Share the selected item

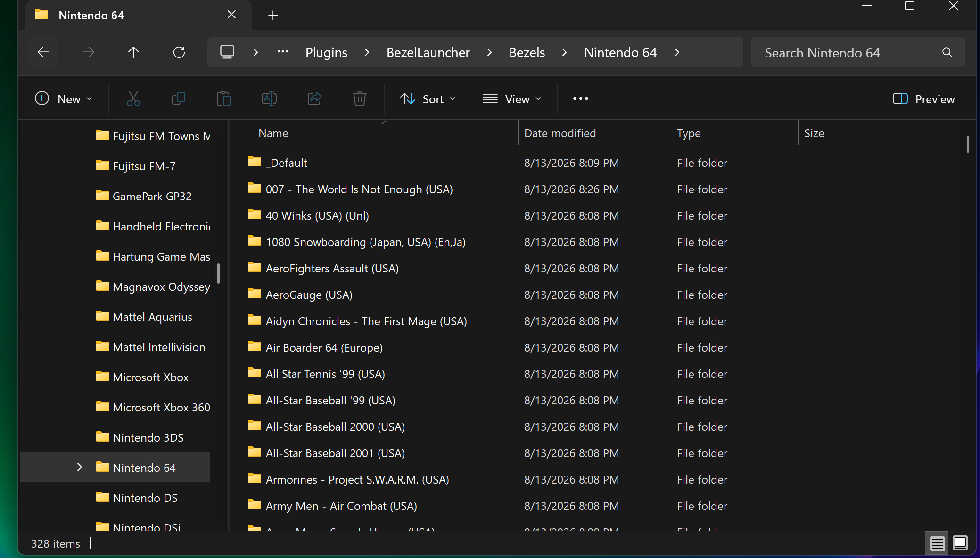click(x=314, y=99)
